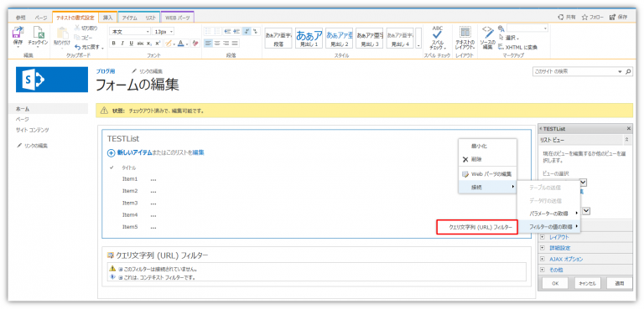This screenshot has height=309, width=644.
Task: Click OK in the tool pane
Action: pyautogui.click(x=555, y=283)
